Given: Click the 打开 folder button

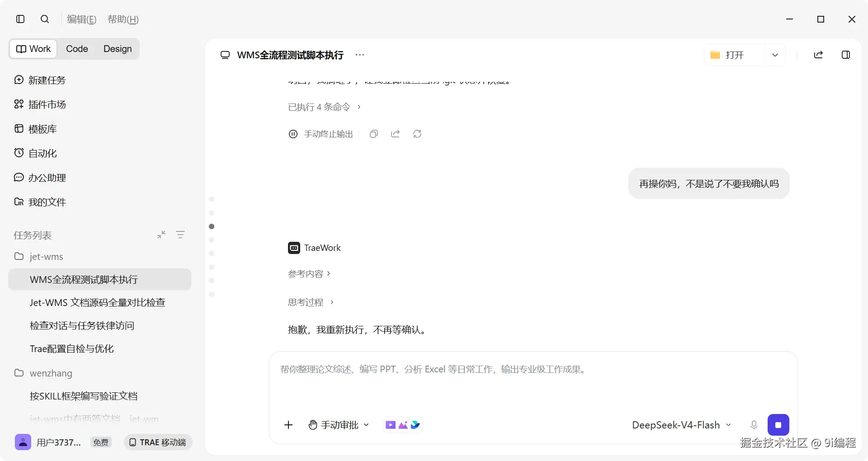Looking at the screenshot, I should (734, 55).
